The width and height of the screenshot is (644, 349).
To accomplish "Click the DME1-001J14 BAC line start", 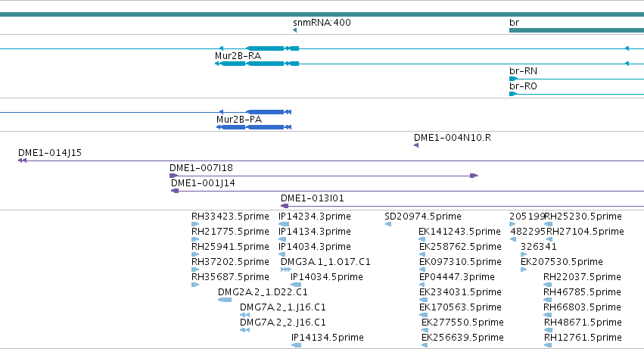I will 175,191.
